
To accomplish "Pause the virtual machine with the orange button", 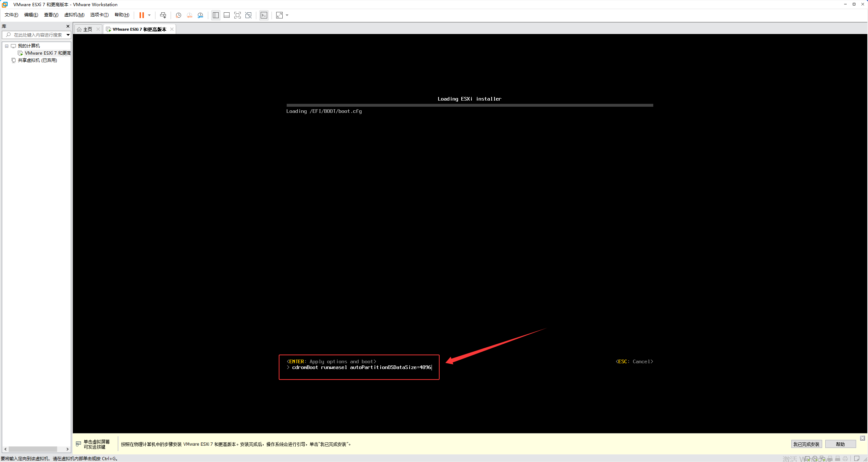I will point(141,15).
